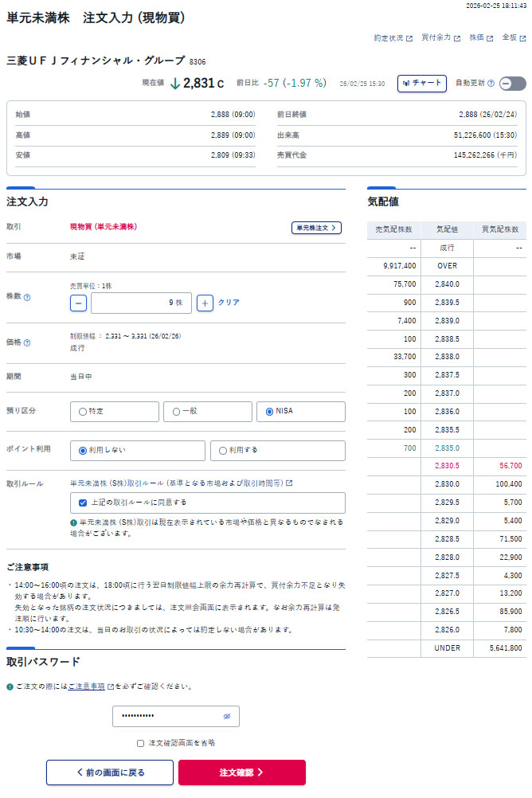Open 約定状況 in new window

click(393, 38)
